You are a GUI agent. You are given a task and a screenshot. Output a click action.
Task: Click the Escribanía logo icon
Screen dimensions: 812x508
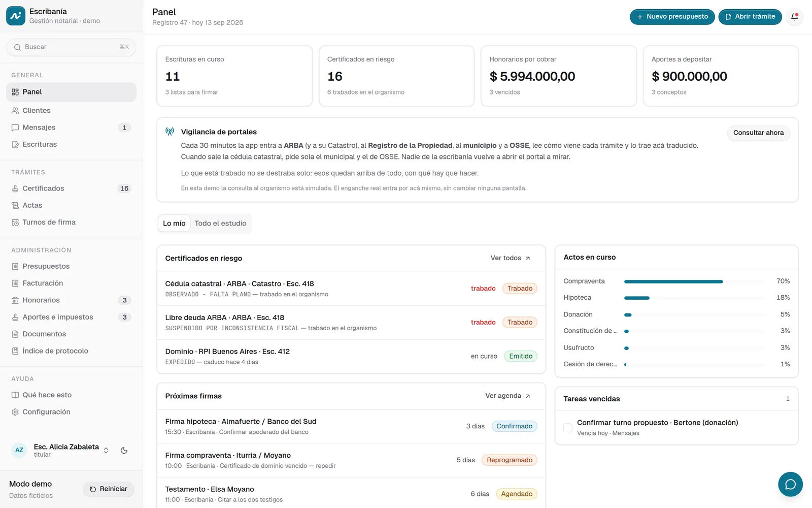pyautogui.click(x=16, y=16)
